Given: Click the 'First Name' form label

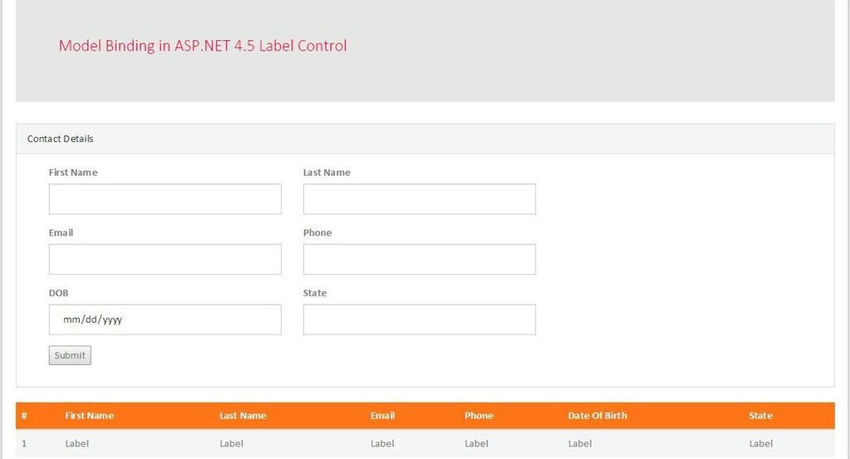Looking at the screenshot, I should pos(73,172).
